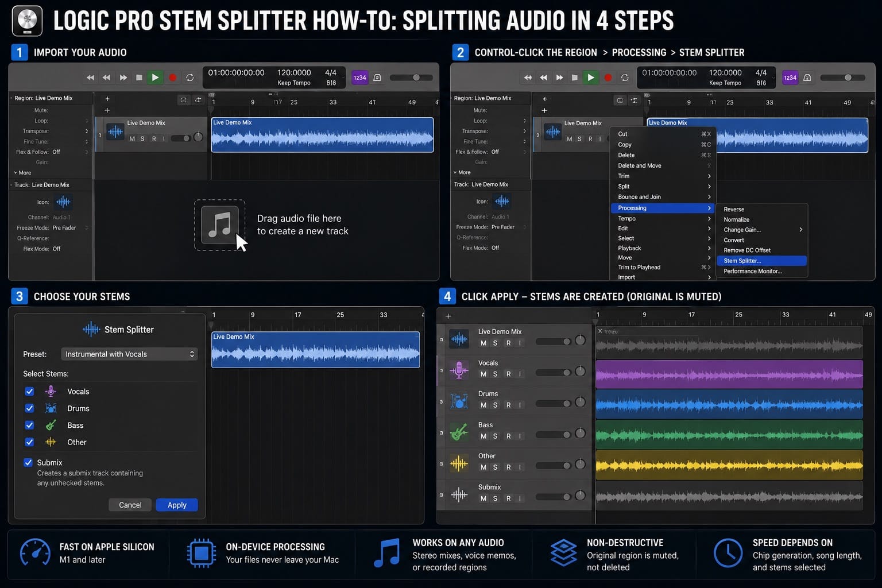Screen dimensions: 882x588
Task: Open Flex & Follow Off popup, step 1
Action: [69, 152]
